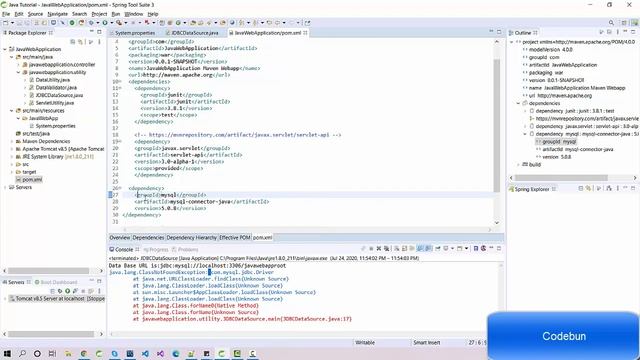Click Package Explorer horizontal scrollbar
This screenshot has width=640, height=360.
(49, 271)
